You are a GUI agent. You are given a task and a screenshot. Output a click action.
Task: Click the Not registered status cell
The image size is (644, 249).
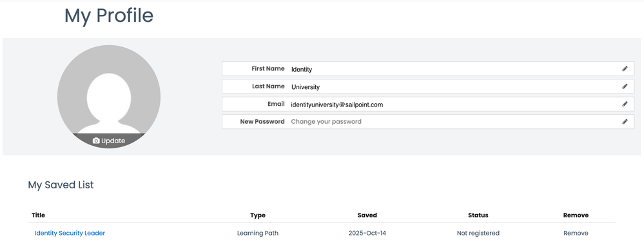point(478,233)
